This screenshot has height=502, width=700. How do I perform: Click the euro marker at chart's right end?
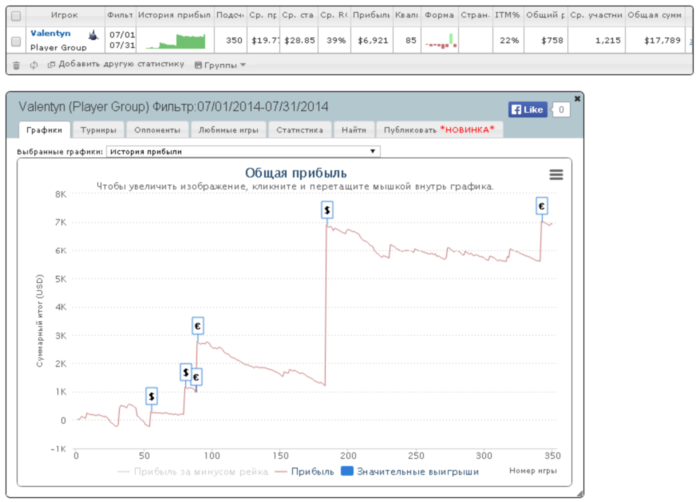tap(542, 206)
